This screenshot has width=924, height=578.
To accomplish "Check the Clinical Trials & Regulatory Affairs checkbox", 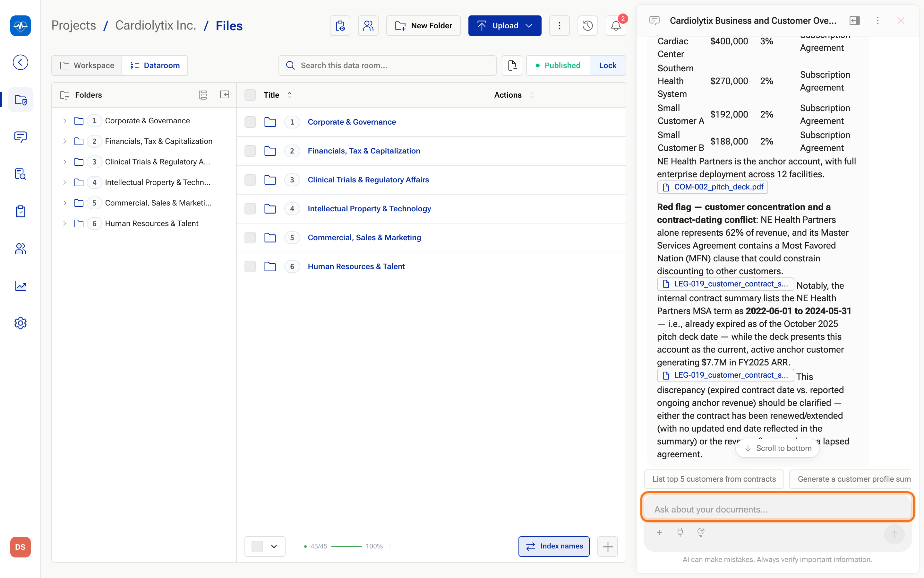I will 250,180.
